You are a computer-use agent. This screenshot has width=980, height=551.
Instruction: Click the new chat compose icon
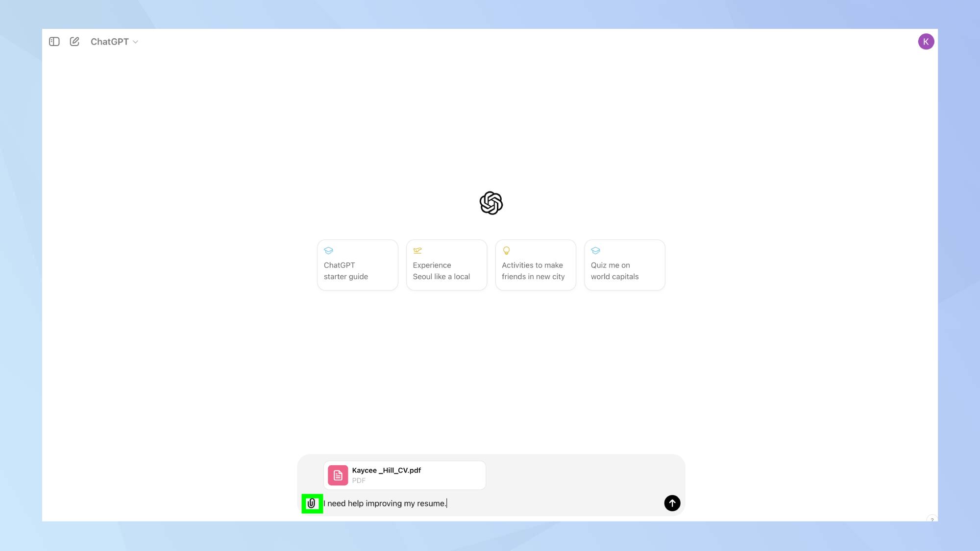[74, 42]
